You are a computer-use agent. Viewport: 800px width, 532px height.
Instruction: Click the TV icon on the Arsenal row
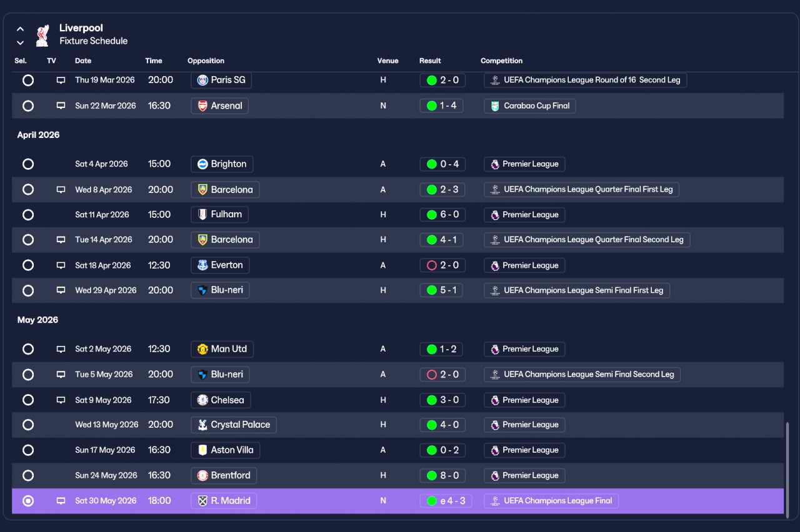(61, 106)
